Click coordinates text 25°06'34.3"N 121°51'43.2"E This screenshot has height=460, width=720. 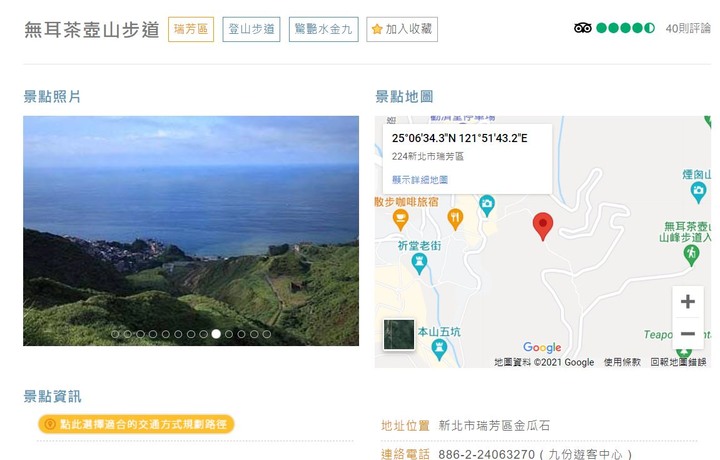click(x=460, y=138)
